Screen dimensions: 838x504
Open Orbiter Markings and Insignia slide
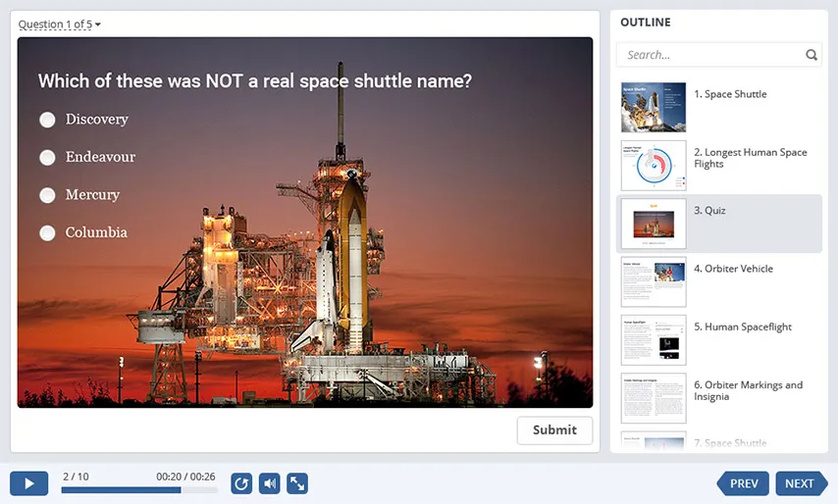point(718,397)
